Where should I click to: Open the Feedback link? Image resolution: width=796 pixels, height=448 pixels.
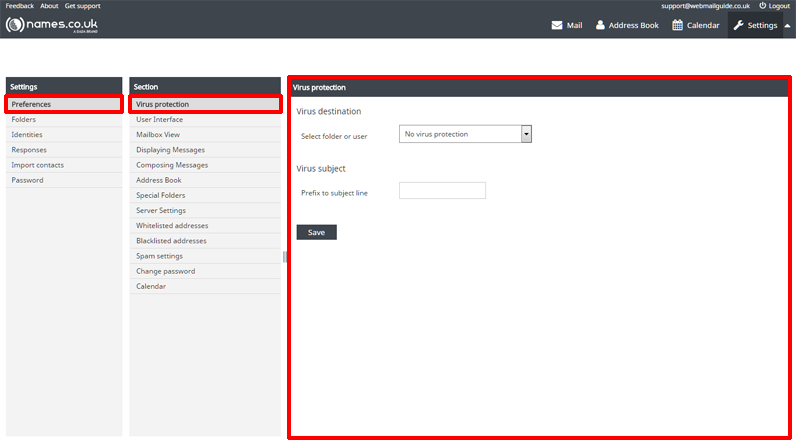tap(20, 6)
